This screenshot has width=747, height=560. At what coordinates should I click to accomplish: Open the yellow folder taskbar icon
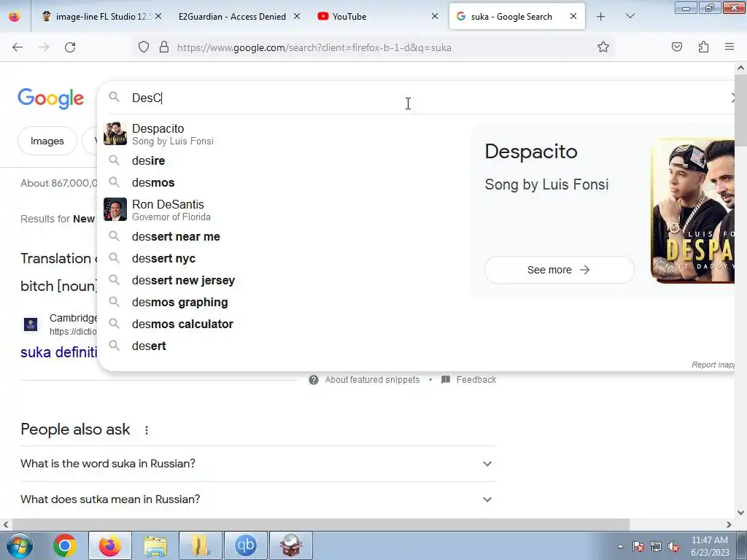tap(201, 545)
